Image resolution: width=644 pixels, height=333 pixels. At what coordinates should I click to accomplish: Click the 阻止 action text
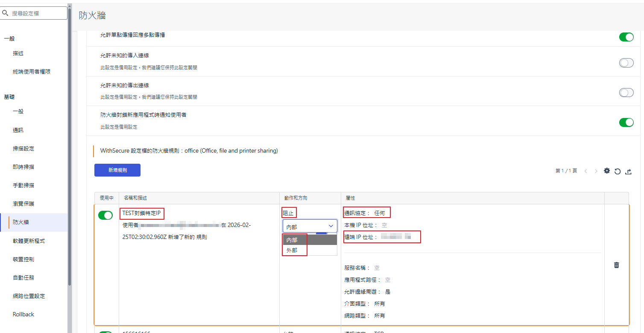tap(288, 213)
